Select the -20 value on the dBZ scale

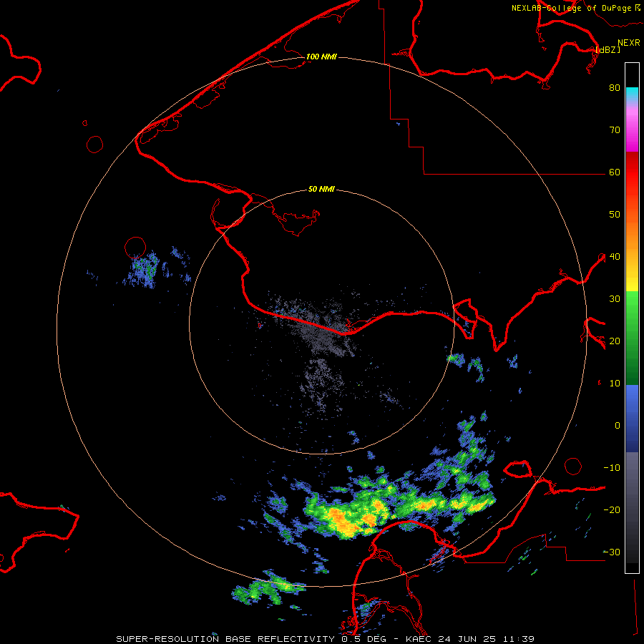coord(612,509)
